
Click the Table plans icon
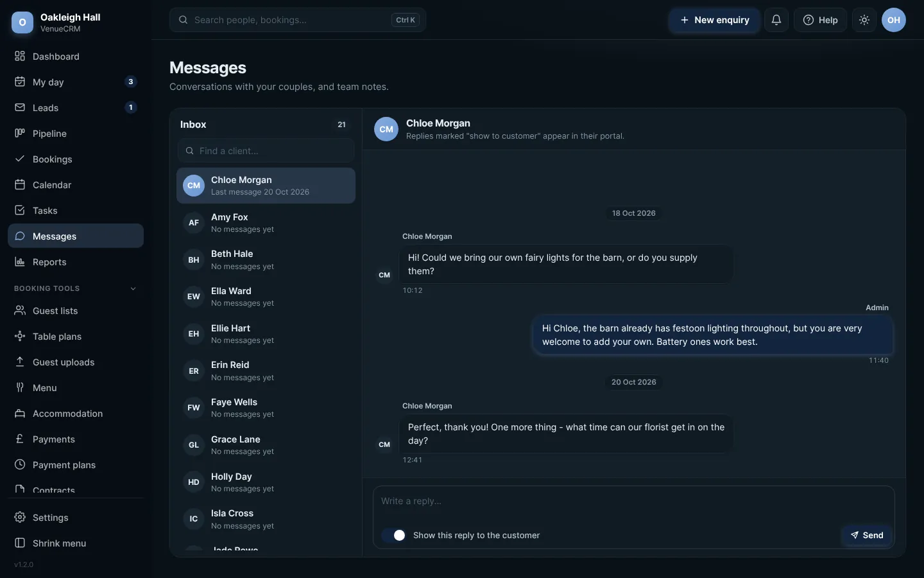(20, 336)
